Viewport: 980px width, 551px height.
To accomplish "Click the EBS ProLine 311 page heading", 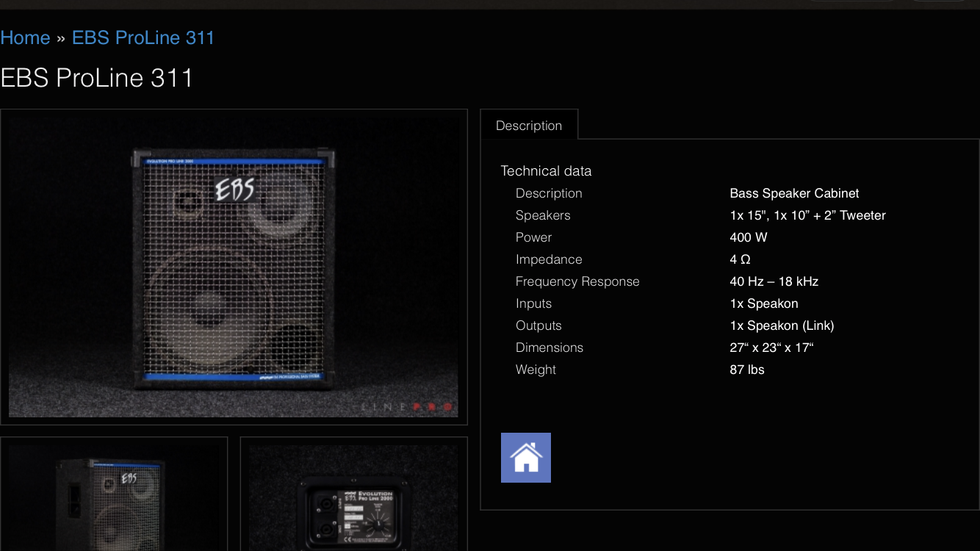I will 97,78.
